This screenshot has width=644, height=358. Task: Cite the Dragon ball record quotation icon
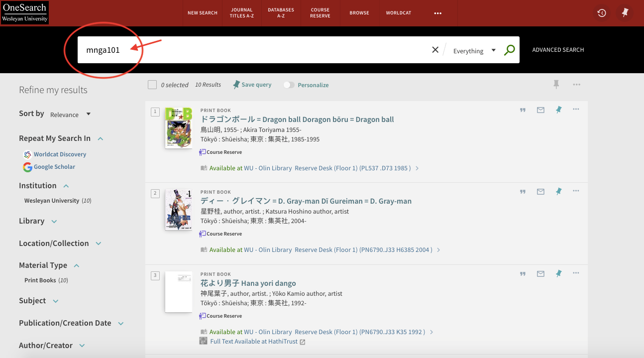click(x=523, y=110)
